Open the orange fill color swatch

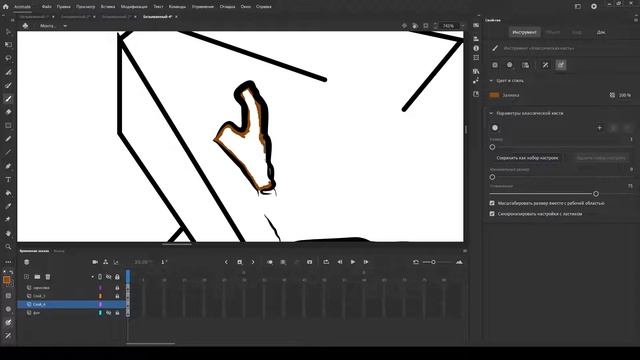click(494, 95)
